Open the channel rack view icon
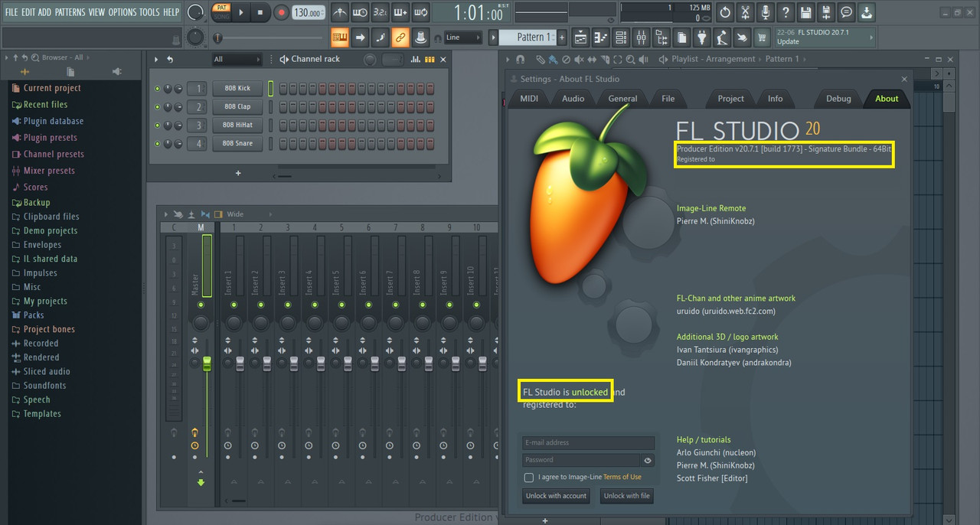Viewport: 980px width, 525px height. (x=621, y=37)
